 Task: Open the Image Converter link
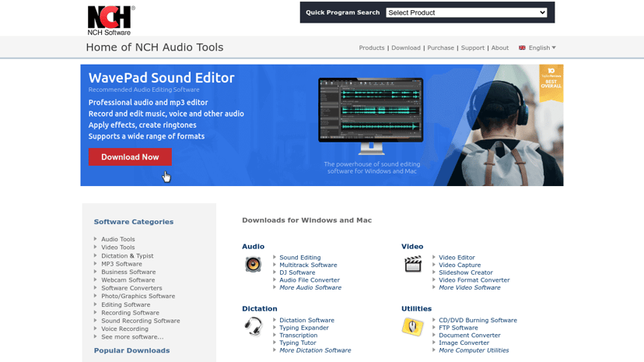(464, 343)
